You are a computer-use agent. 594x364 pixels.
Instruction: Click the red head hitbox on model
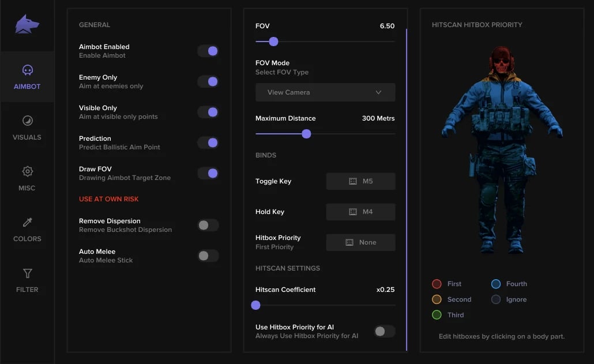(x=502, y=60)
